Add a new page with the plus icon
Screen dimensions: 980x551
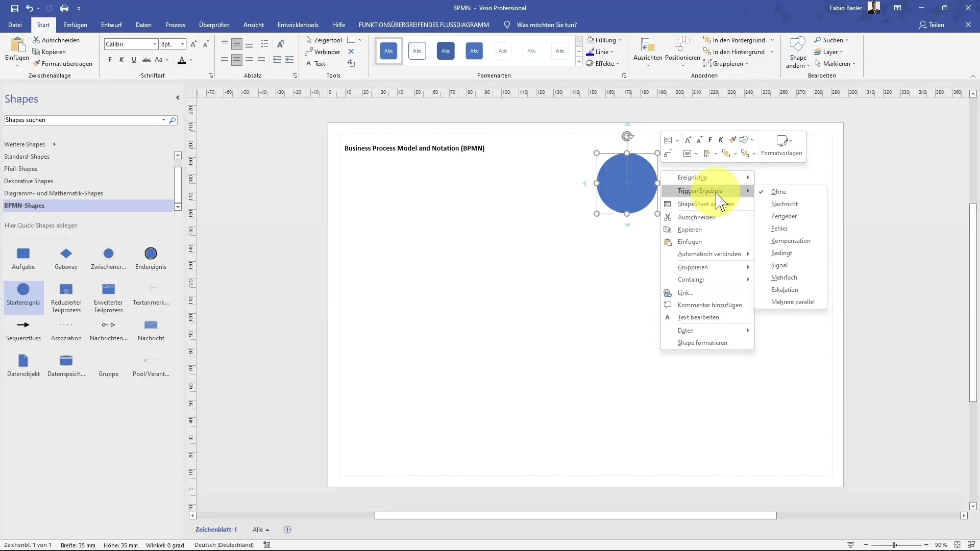point(287,530)
